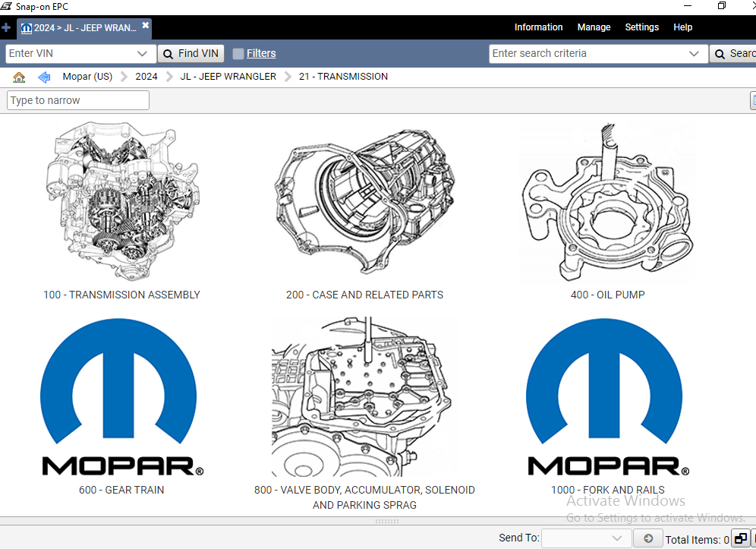
Task: Select the Find VIN magnifier icon
Action: (x=169, y=53)
